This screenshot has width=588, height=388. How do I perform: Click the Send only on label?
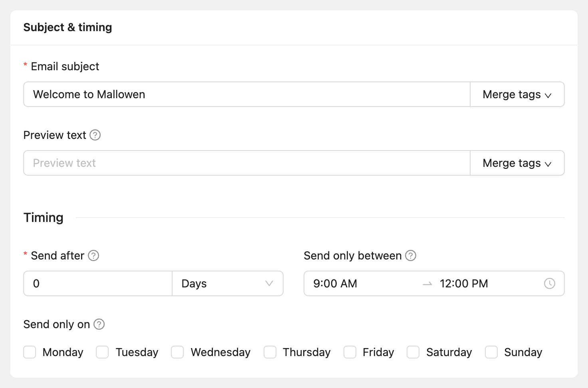coord(57,324)
